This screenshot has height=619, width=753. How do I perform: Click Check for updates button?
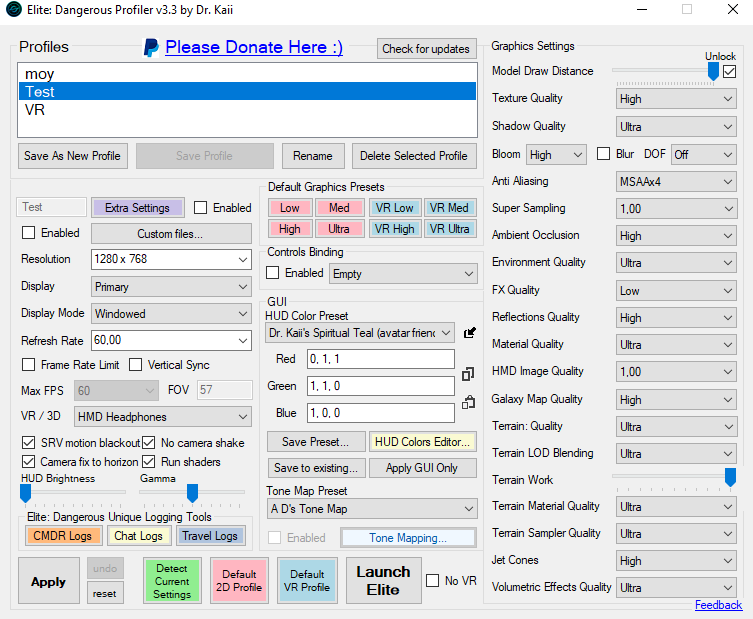[x=426, y=49]
